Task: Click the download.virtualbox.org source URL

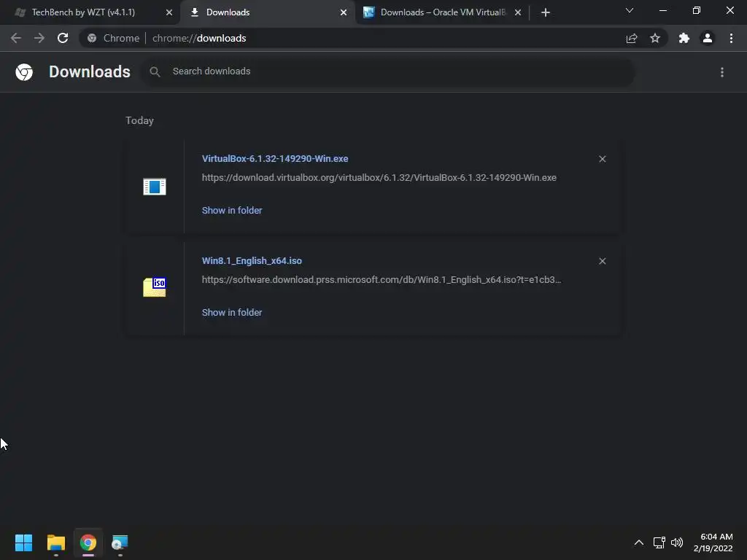Action: pos(379,178)
